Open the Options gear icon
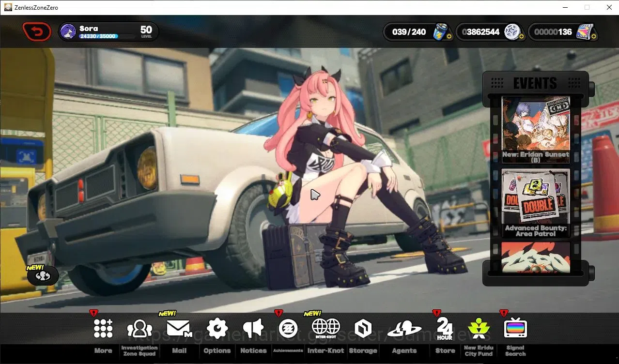 coord(217,329)
